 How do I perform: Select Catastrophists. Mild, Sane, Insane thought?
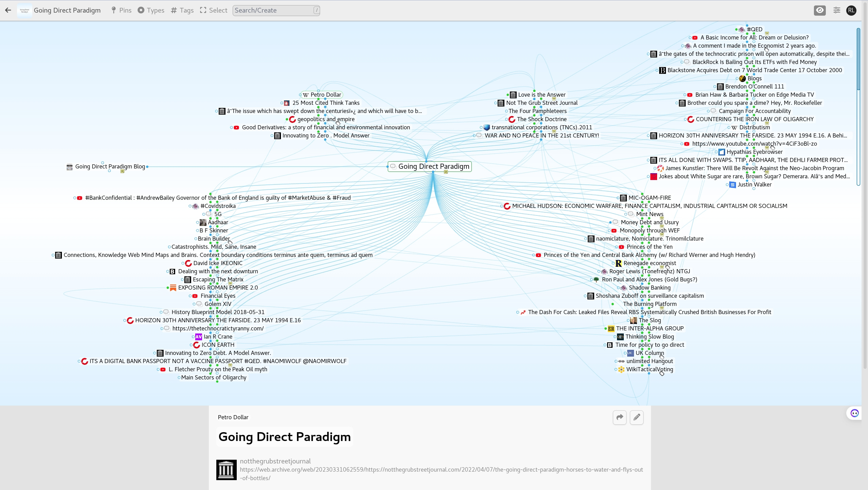(214, 247)
